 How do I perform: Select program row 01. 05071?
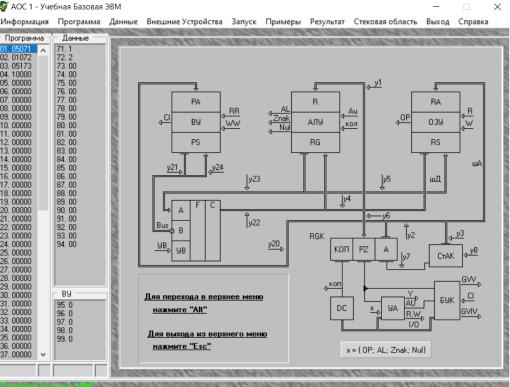[18, 49]
